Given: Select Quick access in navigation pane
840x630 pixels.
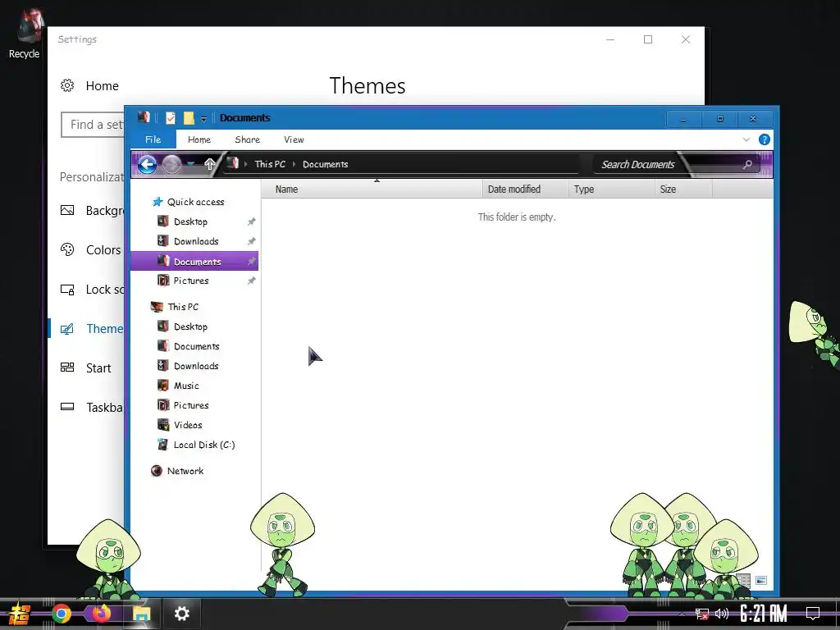Looking at the screenshot, I should 195,202.
